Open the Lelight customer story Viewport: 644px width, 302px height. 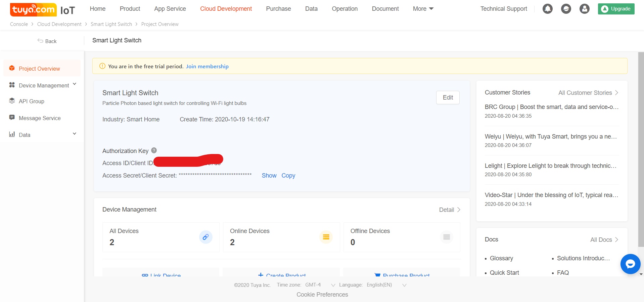click(551, 166)
